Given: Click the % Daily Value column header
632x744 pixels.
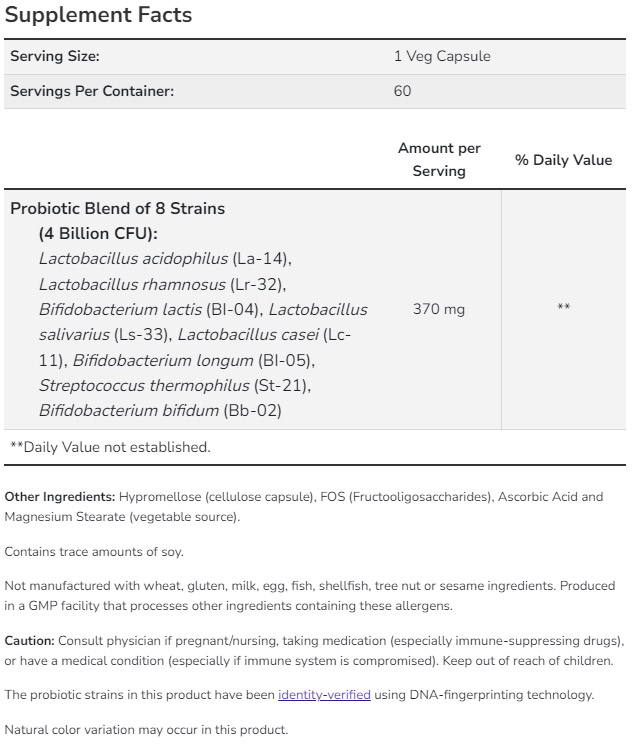Looking at the screenshot, I should click(563, 160).
